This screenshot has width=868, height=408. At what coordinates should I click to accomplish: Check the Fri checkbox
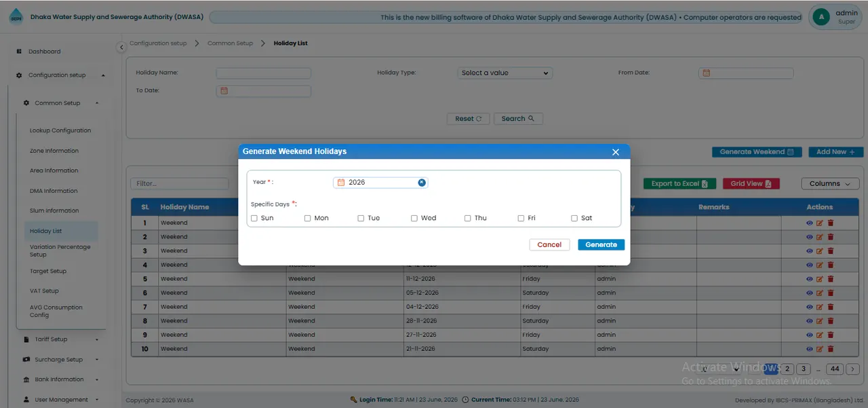point(521,219)
